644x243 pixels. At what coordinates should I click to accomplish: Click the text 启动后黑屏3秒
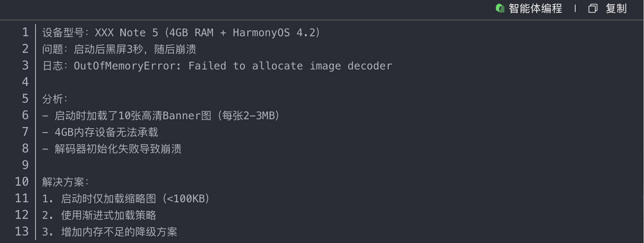click(x=108, y=49)
